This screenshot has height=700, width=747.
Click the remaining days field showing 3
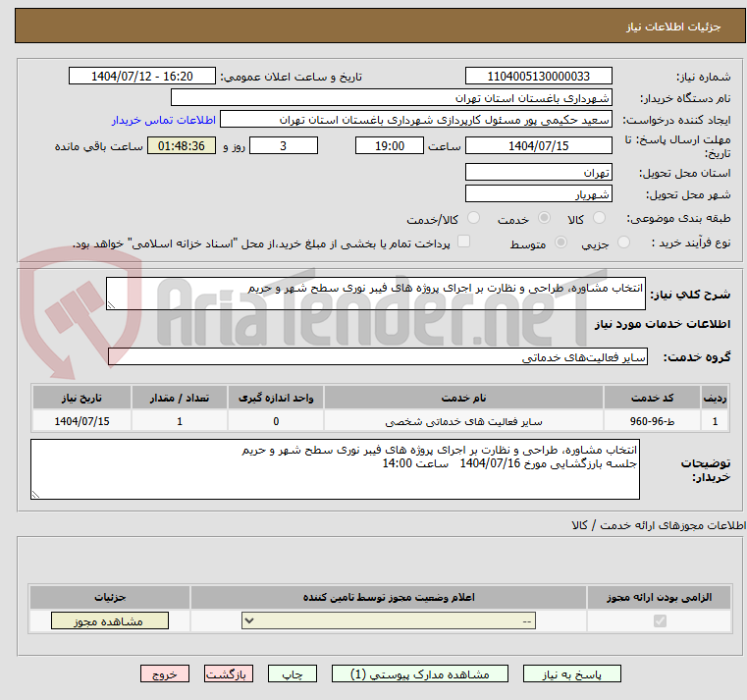point(284,146)
